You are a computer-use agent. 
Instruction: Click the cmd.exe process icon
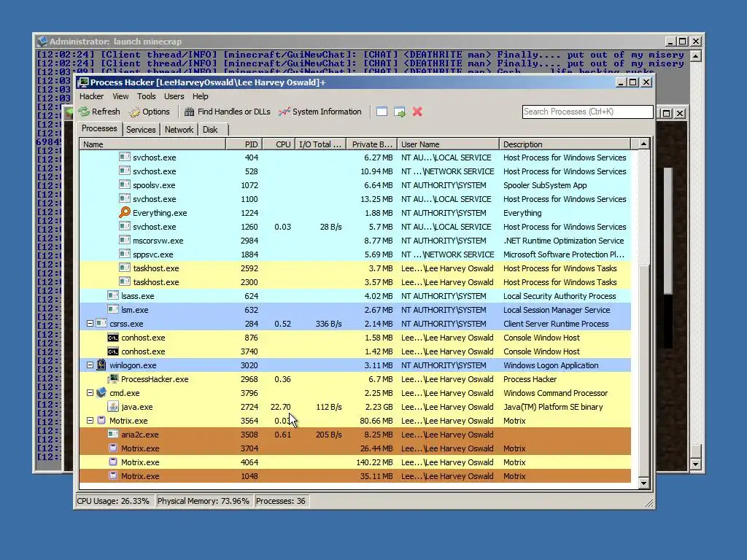pos(101,392)
